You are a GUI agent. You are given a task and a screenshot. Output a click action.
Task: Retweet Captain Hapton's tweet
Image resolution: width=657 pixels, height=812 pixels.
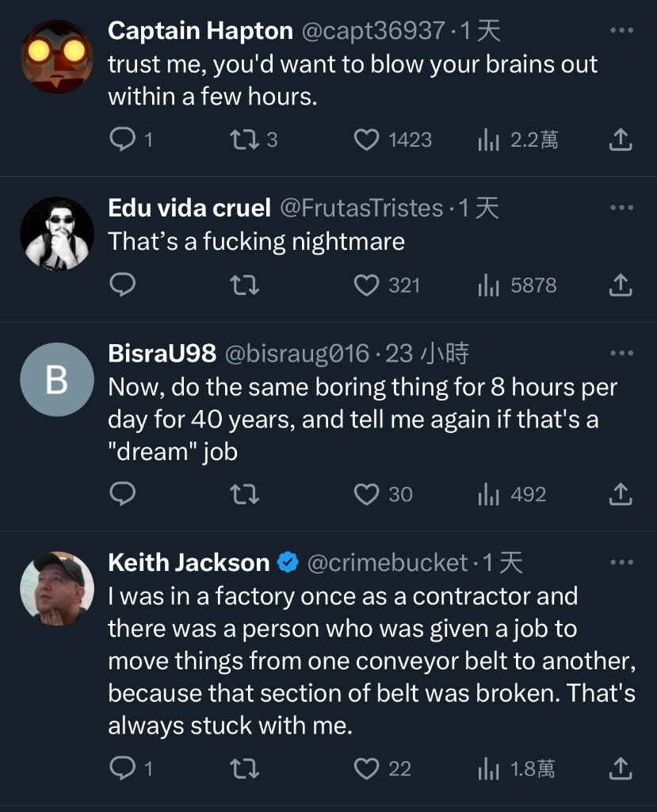[x=243, y=140]
